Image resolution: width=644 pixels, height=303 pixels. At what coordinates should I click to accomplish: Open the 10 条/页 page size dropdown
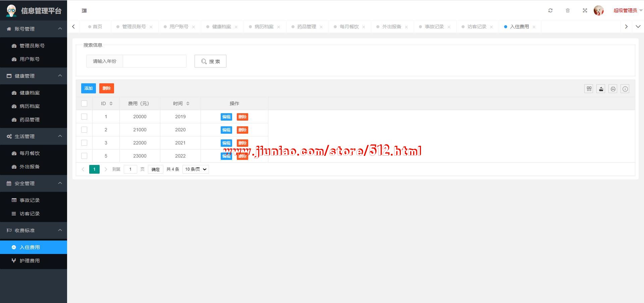coord(196,169)
